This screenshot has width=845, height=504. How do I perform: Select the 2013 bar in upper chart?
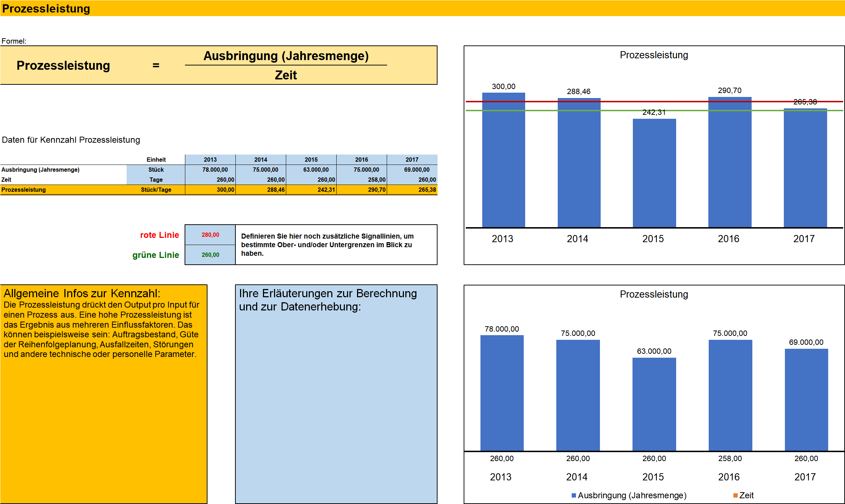503,161
